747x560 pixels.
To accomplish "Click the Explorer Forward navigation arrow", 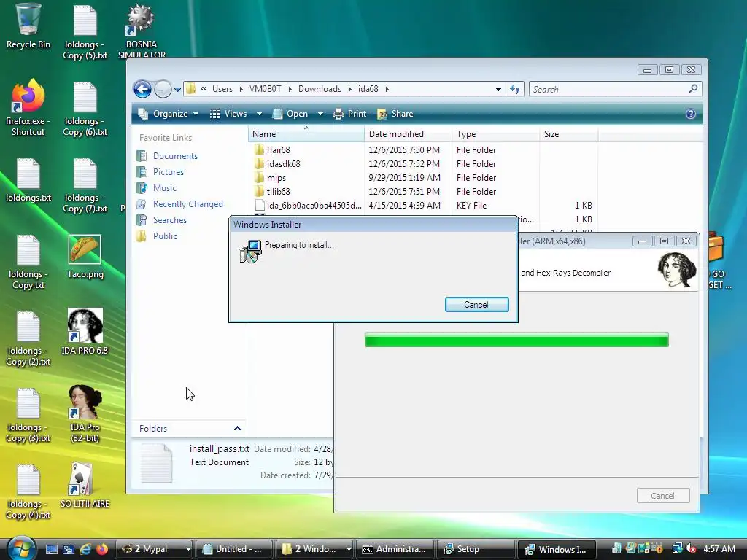I will tap(163, 89).
